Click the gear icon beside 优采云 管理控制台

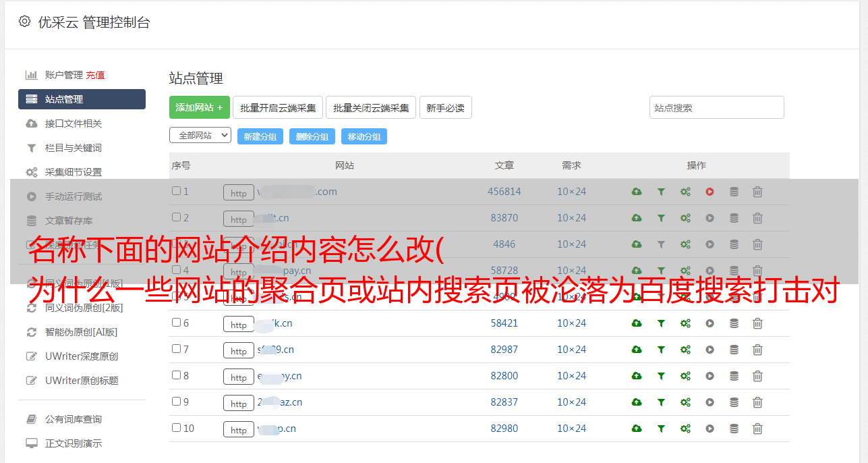pyautogui.click(x=24, y=22)
